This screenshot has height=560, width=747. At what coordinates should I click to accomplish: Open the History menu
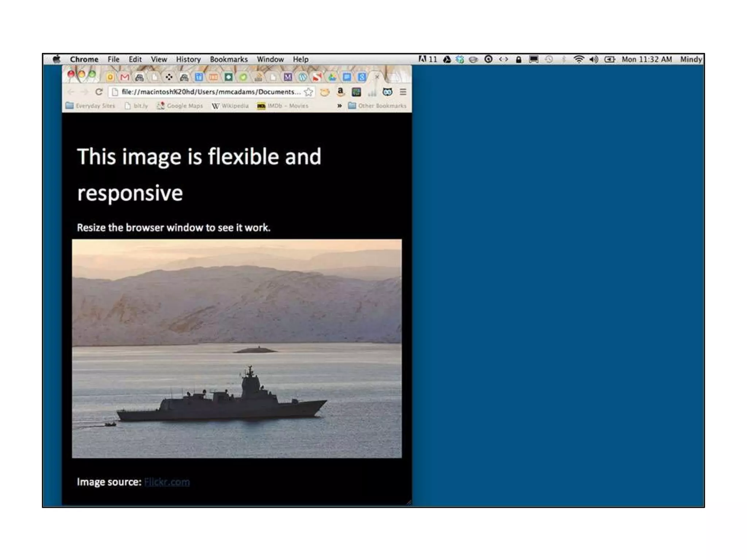click(x=188, y=59)
